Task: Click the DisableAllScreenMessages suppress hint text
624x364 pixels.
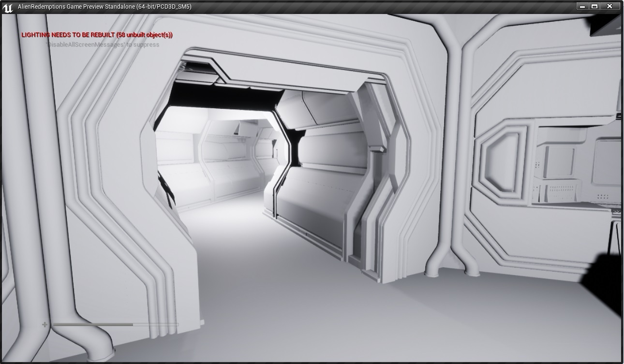Action: tap(103, 44)
